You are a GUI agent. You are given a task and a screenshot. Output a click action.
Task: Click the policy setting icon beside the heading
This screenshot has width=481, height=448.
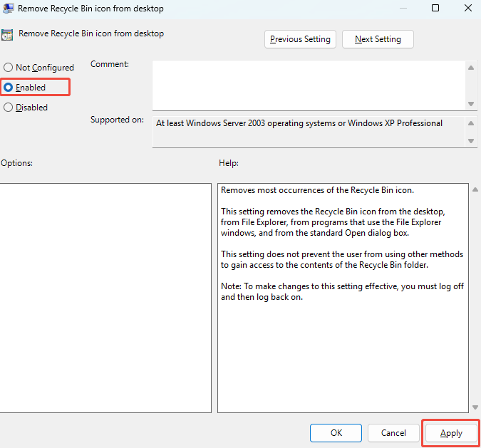point(7,34)
